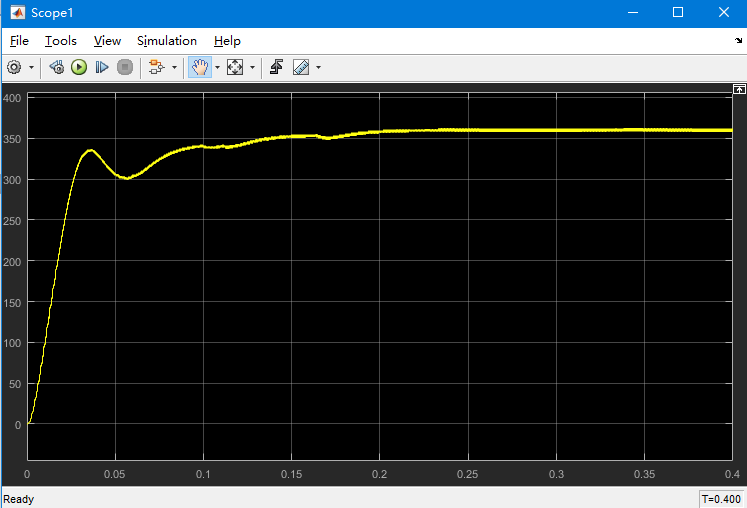Image resolution: width=747 pixels, height=508 pixels.
Task: Click the dock scope arrow icon
Action: [x=738, y=41]
